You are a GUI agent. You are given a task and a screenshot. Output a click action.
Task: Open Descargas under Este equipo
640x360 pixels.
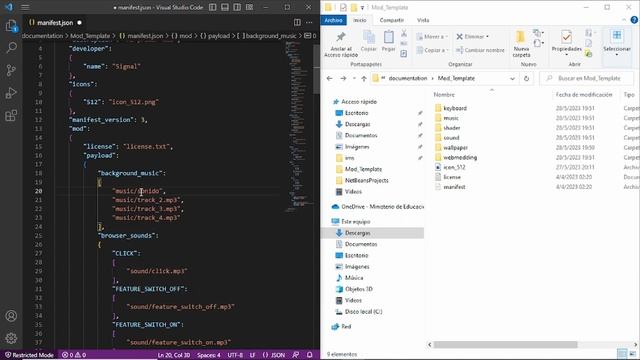(x=358, y=233)
